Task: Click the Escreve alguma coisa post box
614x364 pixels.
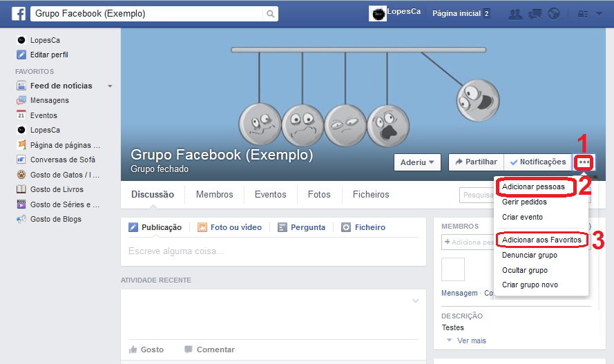Action: click(x=274, y=251)
